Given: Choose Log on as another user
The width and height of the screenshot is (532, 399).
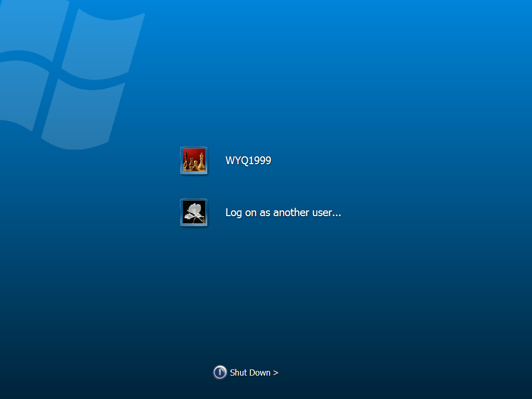Looking at the screenshot, I should point(283,212).
